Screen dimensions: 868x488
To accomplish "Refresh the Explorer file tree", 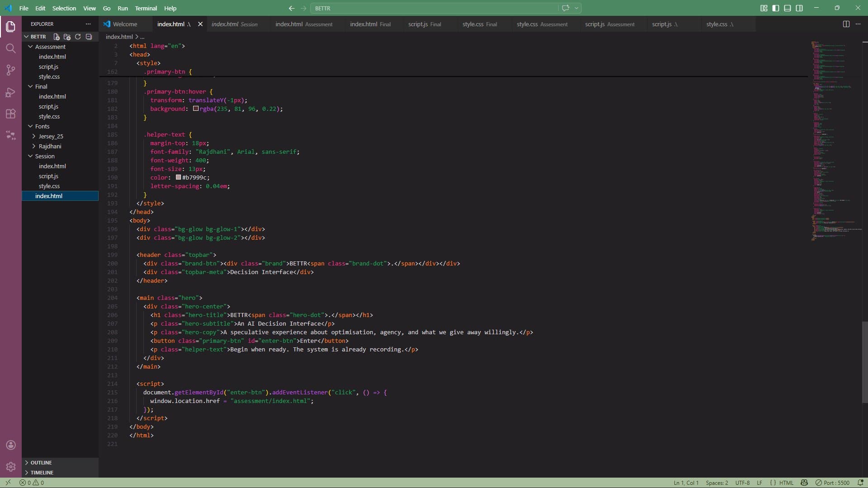I will click(x=78, y=37).
